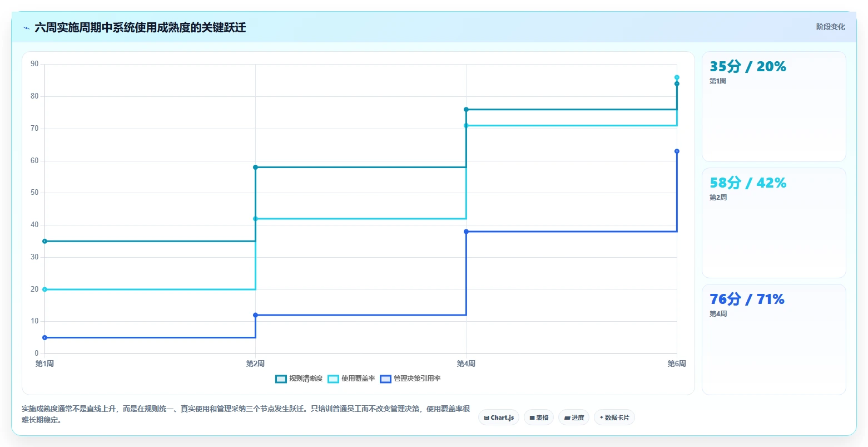Click the 阶段变化 label in the header

coord(830,27)
